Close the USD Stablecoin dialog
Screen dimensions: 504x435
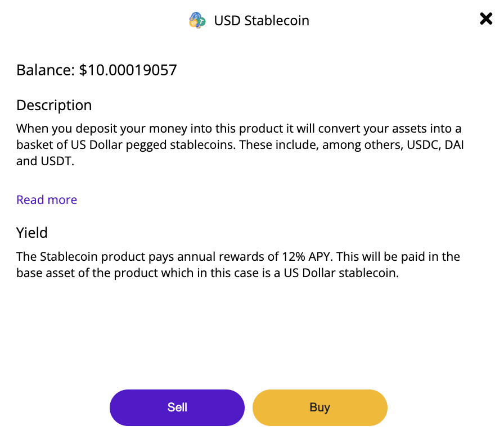[485, 19]
